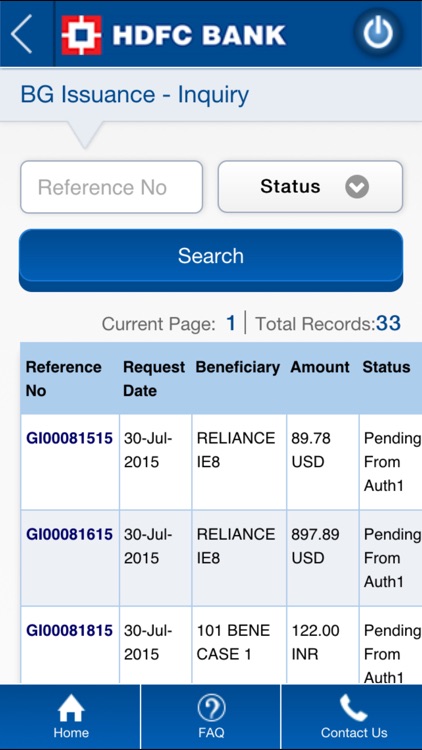
Task: Open reference GI00081515
Action: (x=69, y=438)
